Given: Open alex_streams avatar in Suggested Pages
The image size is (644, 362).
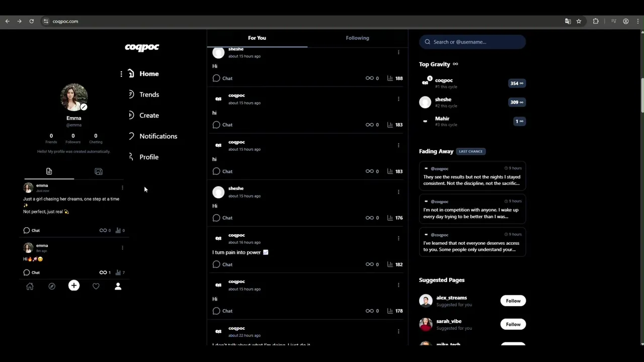Looking at the screenshot, I should pyautogui.click(x=426, y=301).
